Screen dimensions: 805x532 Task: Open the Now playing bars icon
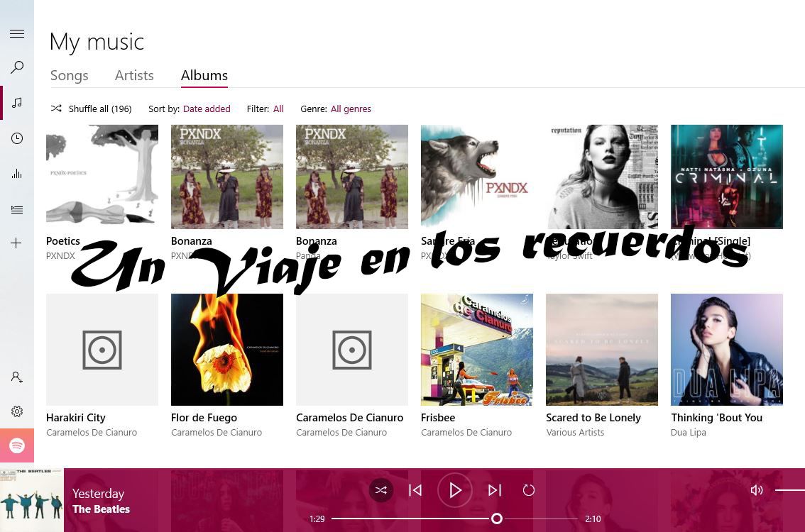coord(17,173)
